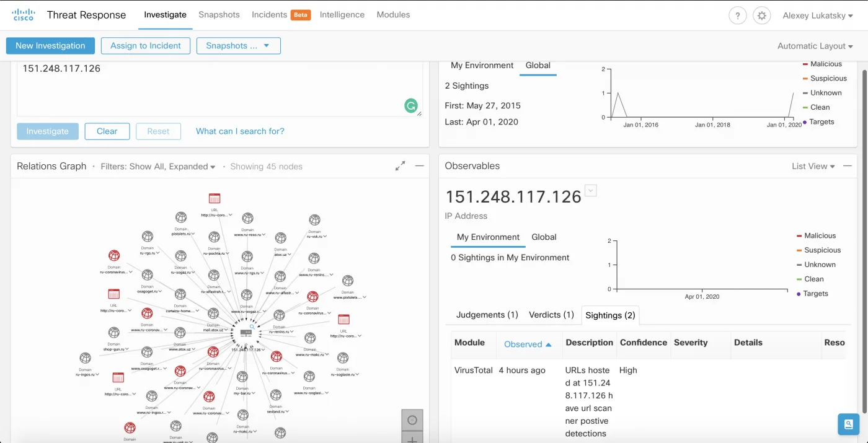The width and height of the screenshot is (868, 443).
Task: Click the graph recenter target button
Action: coord(412,420)
